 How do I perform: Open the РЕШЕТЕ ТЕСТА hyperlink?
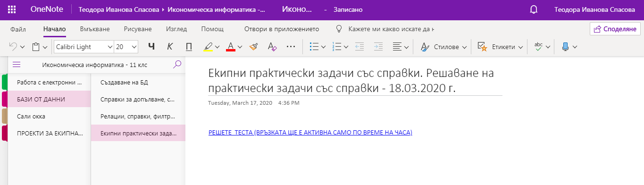pos(310,133)
